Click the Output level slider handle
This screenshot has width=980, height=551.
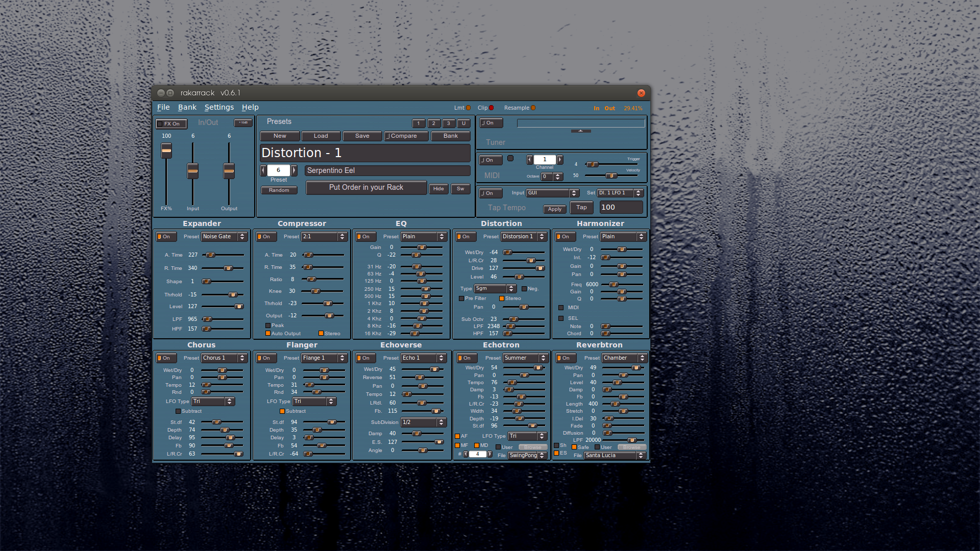point(229,171)
